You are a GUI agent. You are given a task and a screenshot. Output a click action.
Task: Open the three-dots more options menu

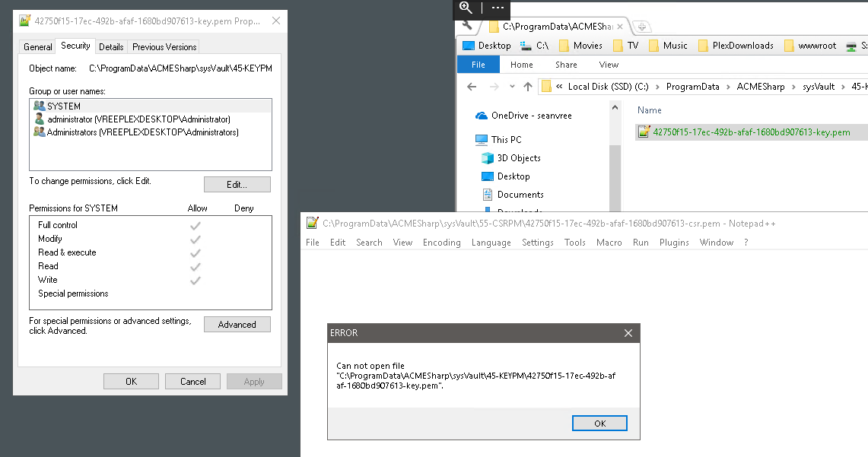pyautogui.click(x=498, y=8)
